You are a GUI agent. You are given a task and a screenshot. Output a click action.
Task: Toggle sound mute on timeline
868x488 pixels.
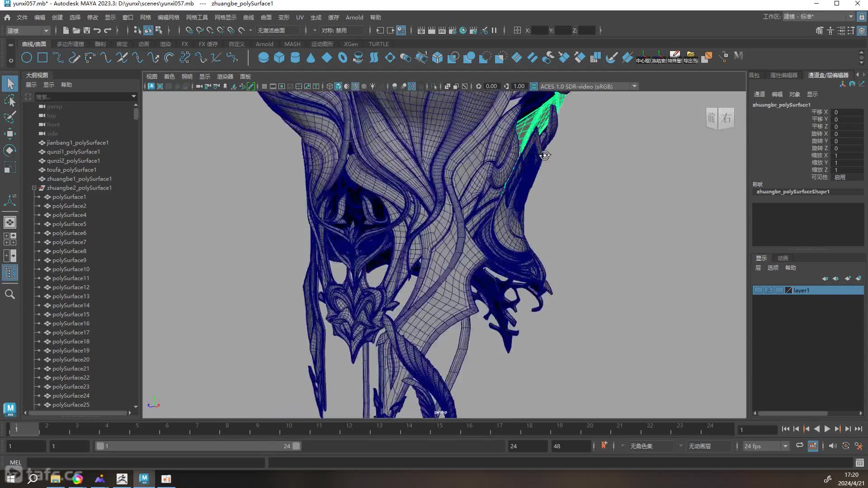(833, 446)
